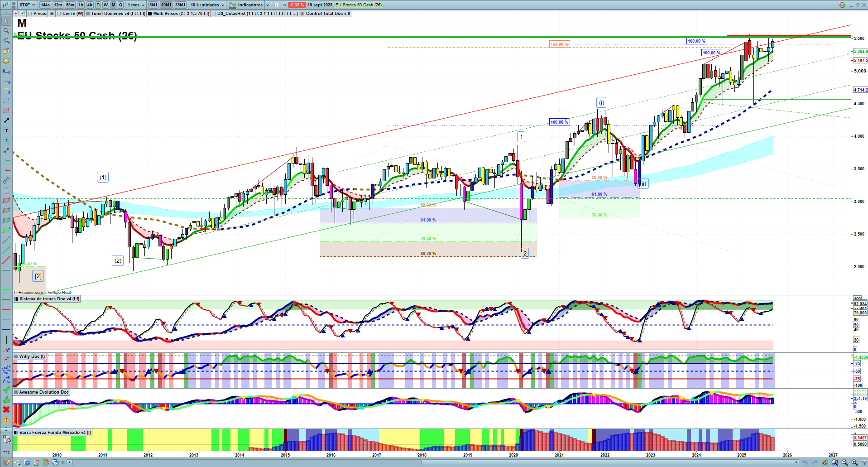This screenshot has width=868, height=467.
Task: Toggle Sistema de trenes Doc v4 panel box
Action: point(16,299)
